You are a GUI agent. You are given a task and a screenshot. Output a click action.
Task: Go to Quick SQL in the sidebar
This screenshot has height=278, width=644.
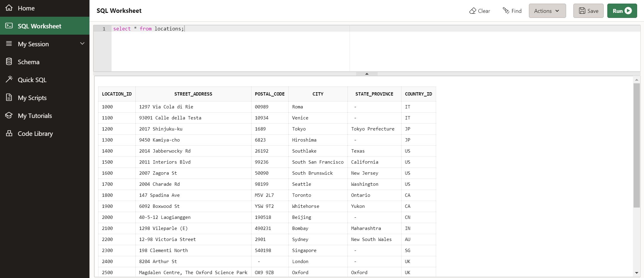(45, 80)
